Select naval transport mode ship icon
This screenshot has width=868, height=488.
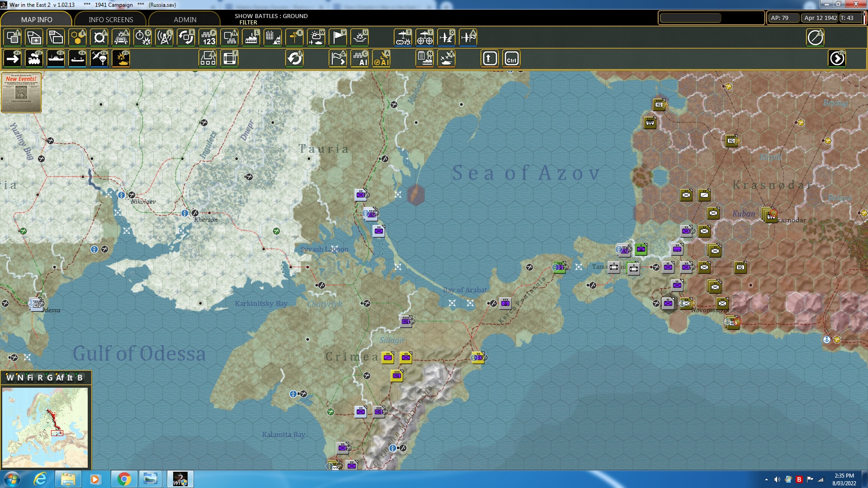coord(56,59)
